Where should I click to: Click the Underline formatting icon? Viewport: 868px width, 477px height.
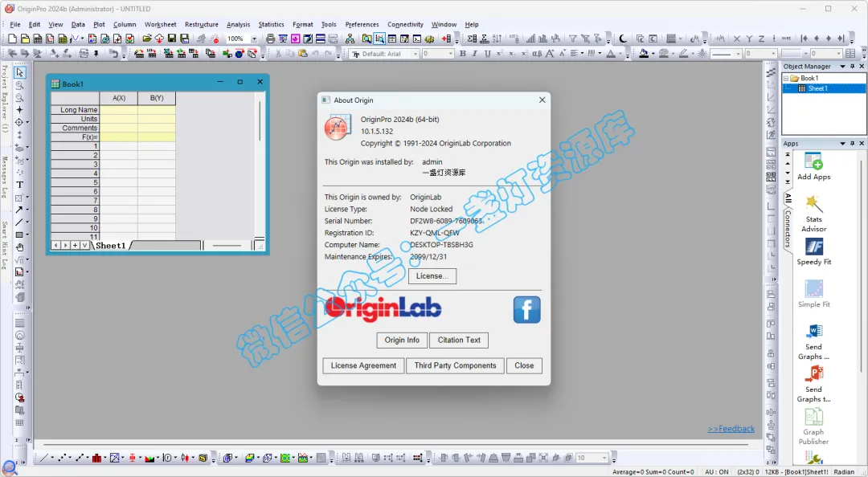487,54
